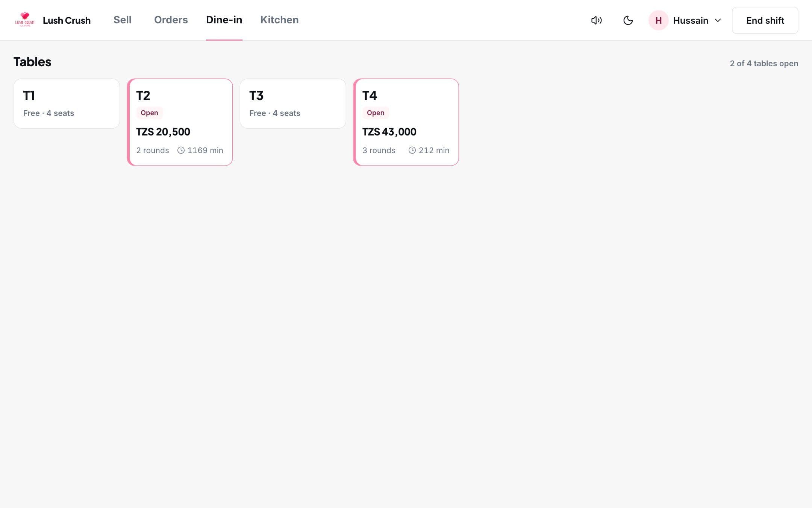812x508 pixels.
Task: Click the TZS 20,500 total
Action: [x=163, y=132]
